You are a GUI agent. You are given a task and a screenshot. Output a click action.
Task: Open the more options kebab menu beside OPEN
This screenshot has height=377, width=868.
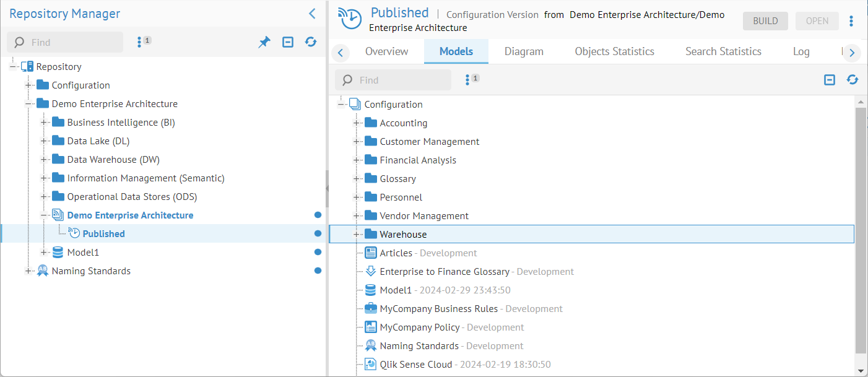tap(851, 21)
